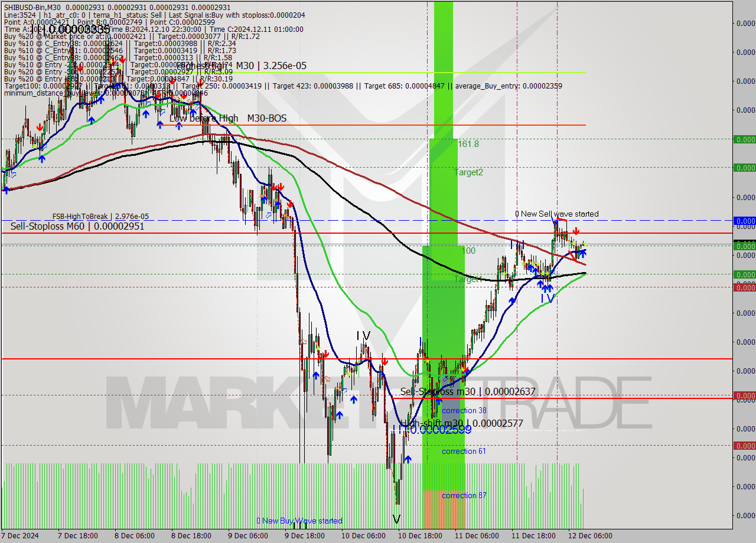Click '0 New Buy Wave started' label

(299, 521)
